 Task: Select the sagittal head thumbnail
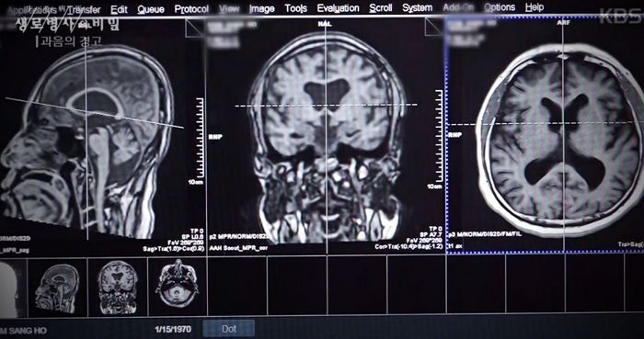pos(57,288)
